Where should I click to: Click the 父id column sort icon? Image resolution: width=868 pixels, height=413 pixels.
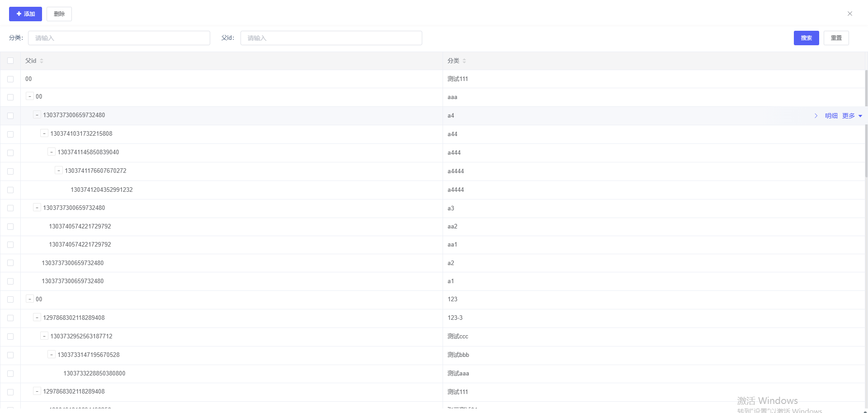[x=42, y=61]
